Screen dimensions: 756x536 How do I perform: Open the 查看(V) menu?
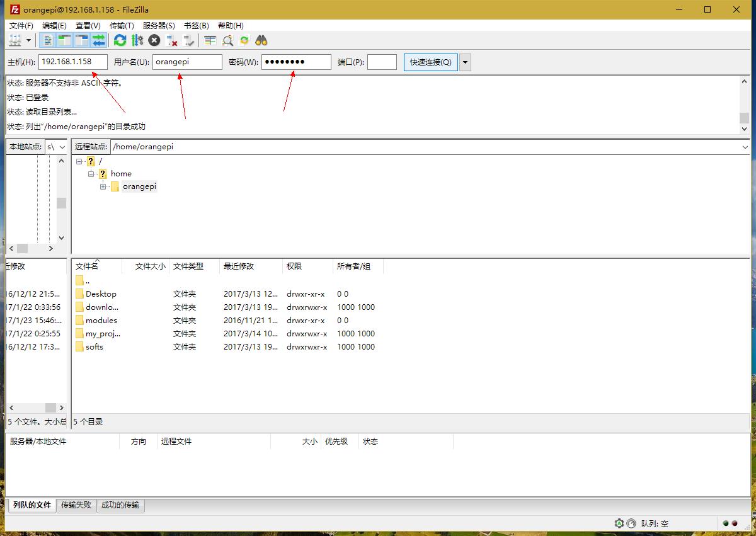(x=88, y=25)
